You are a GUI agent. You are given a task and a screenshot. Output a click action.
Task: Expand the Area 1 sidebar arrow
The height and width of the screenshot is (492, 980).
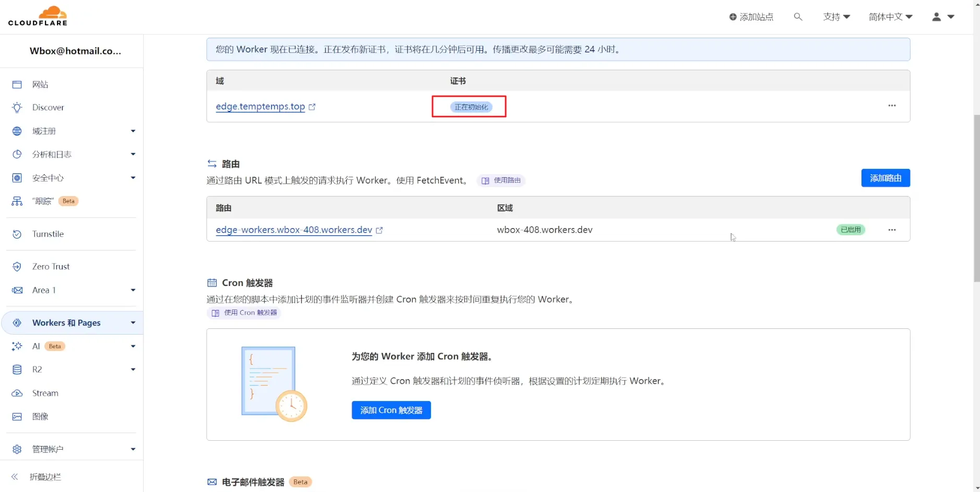coord(133,290)
